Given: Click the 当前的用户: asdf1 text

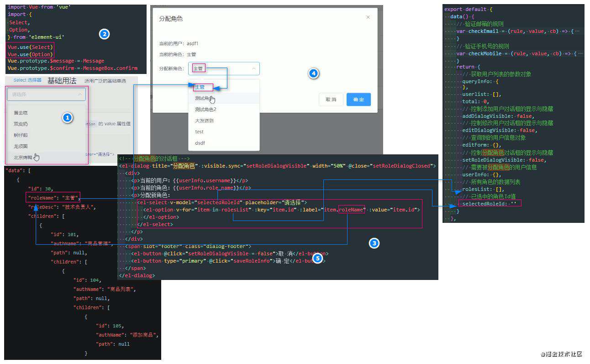Looking at the screenshot, I should [x=179, y=44].
